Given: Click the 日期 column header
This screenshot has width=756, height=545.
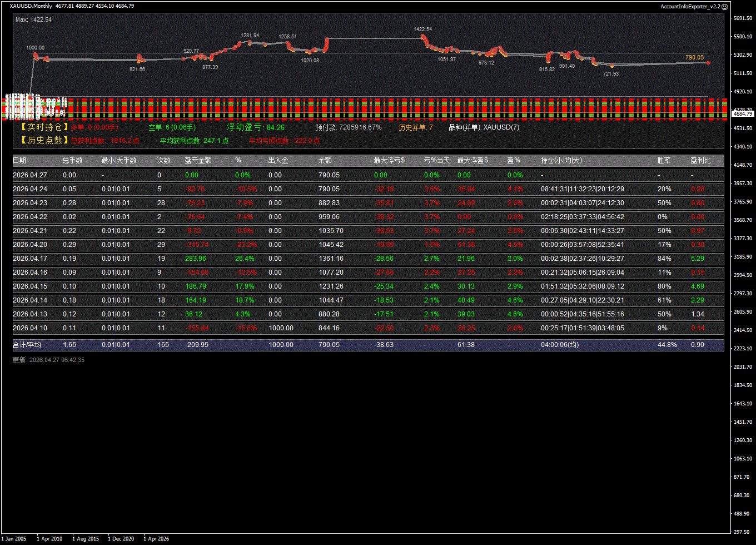Looking at the screenshot, I should (x=19, y=161).
